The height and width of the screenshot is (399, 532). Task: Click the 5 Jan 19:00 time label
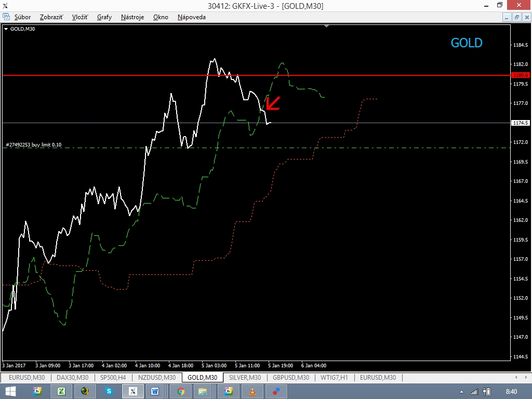tap(281, 365)
